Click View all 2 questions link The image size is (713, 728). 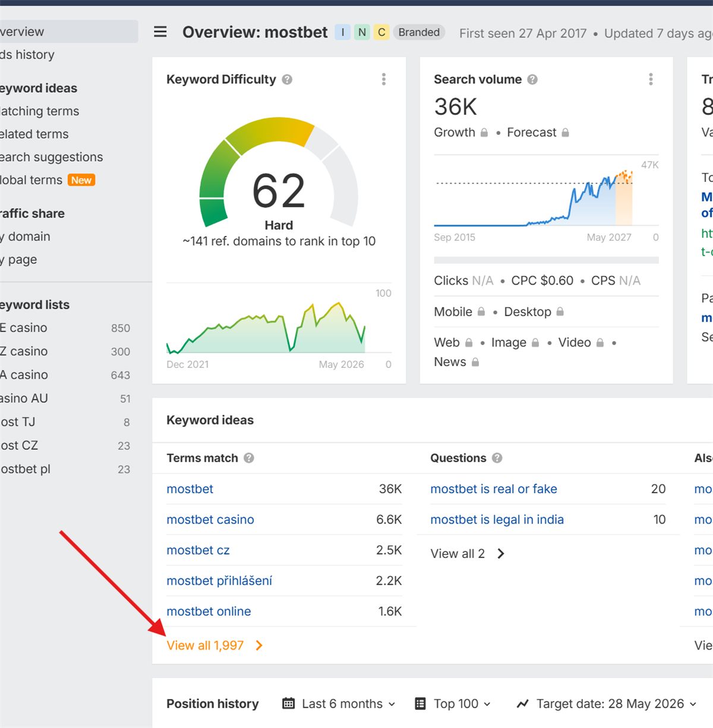pyautogui.click(x=458, y=554)
